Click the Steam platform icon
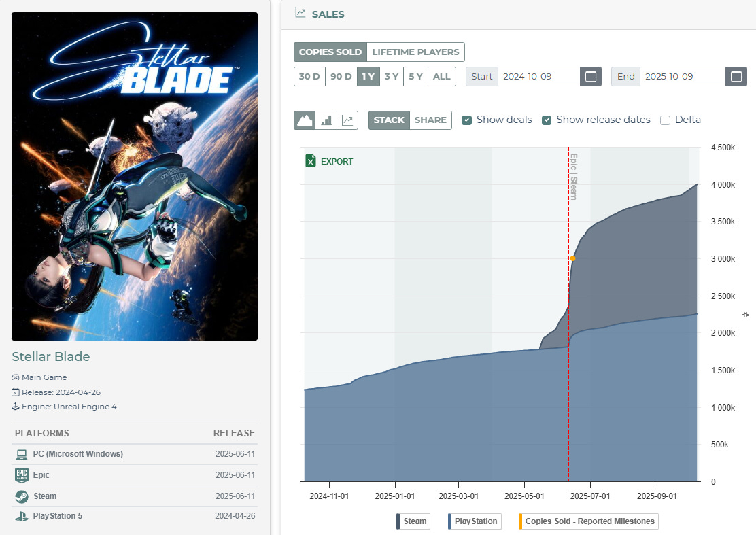756x535 pixels. 22,496
